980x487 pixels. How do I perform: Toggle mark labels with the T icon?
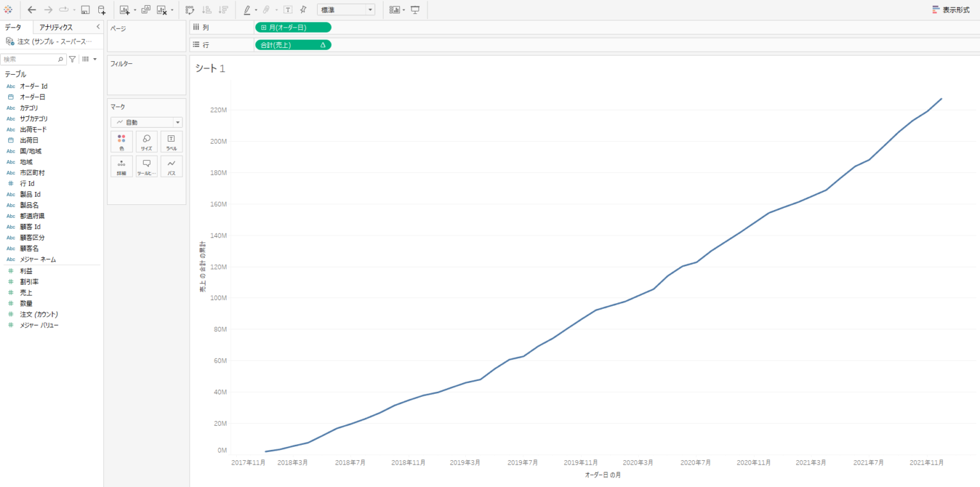[286, 10]
